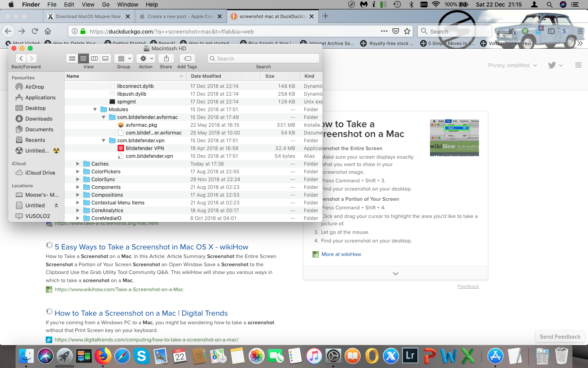This screenshot has height=368, width=588.
Task: Go to Firefox home page
Action: click(48, 31)
